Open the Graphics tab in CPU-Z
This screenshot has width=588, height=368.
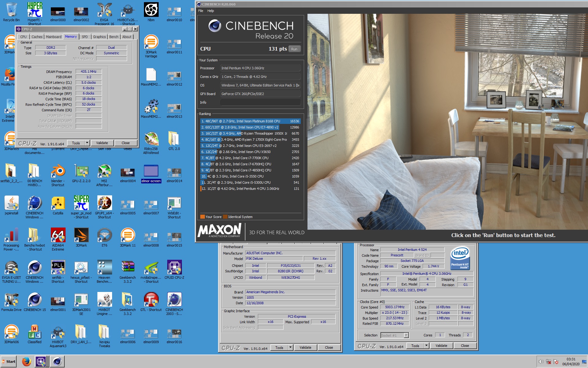tap(100, 37)
